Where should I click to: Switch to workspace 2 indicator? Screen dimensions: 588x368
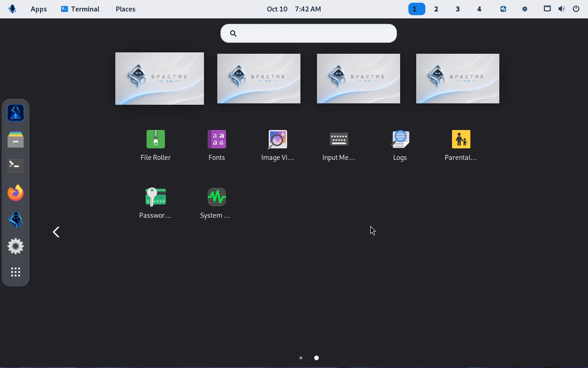[436, 9]
